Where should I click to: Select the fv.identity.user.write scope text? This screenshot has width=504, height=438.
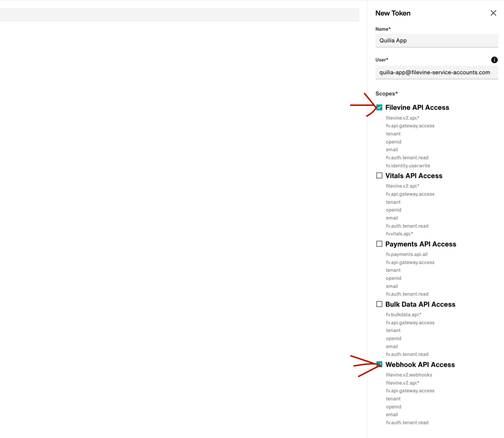(408, 166)
